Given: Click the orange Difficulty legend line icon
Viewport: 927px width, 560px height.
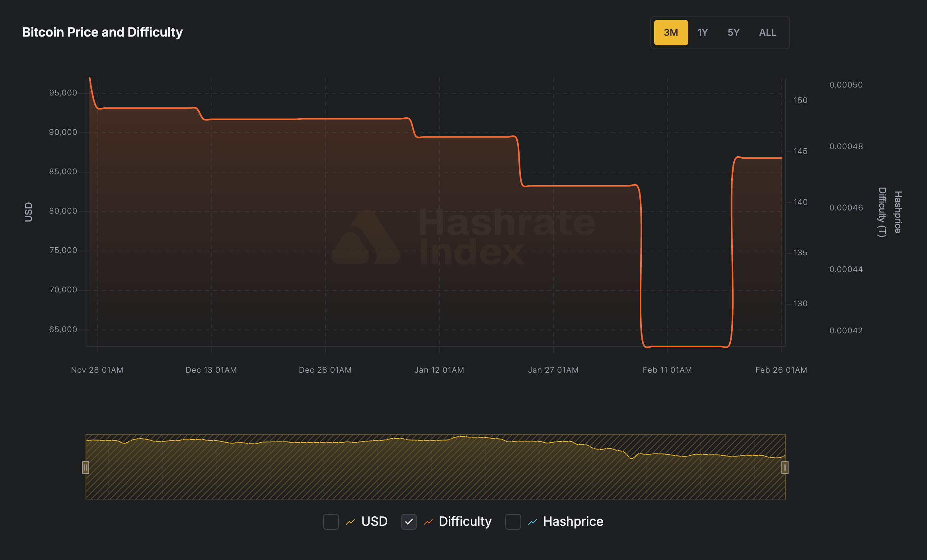Looking at the screenshot, I should 429,521.
